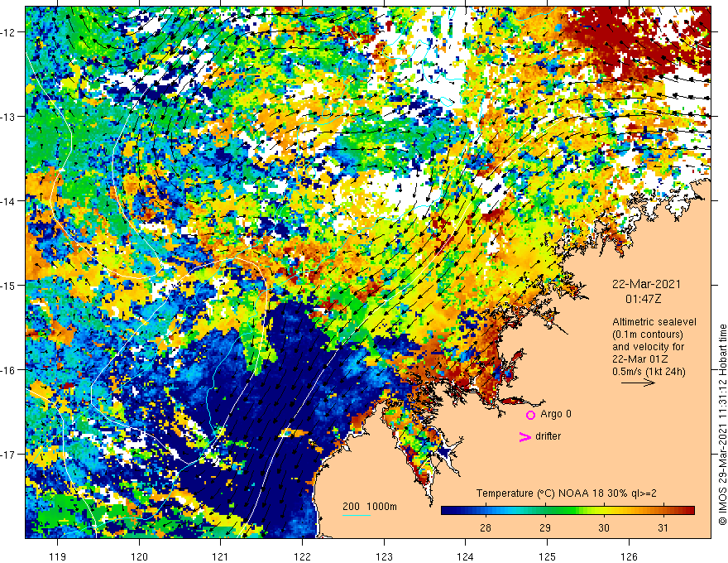Click the 'Temperature (°C) NOAA 18 30% ql>=2' title
Screen dimensions: 728x563
click(567, 493)
